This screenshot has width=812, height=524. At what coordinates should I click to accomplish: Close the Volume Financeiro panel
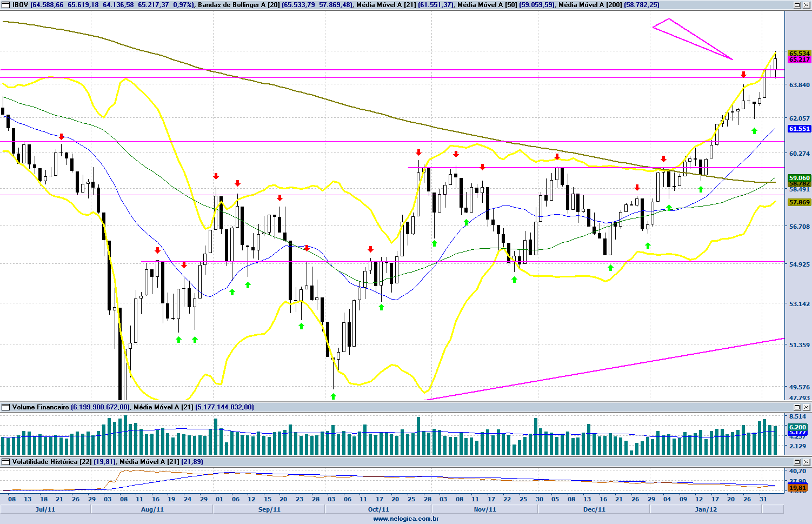pos(806,407)
